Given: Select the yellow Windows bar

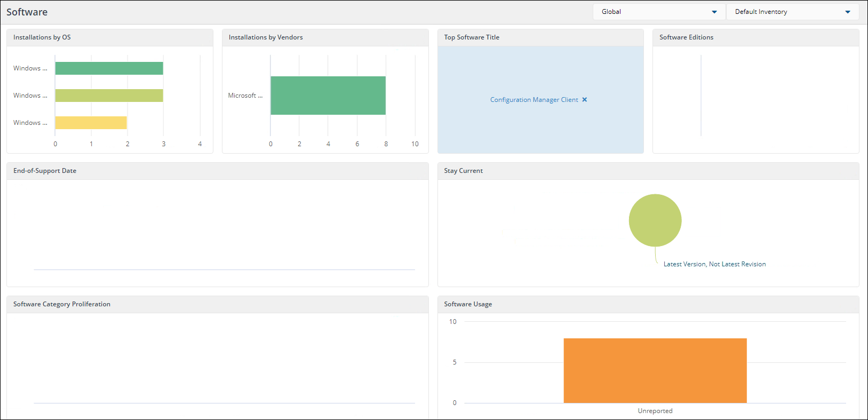Looking at the screenshot, I should tap(91, 123).
